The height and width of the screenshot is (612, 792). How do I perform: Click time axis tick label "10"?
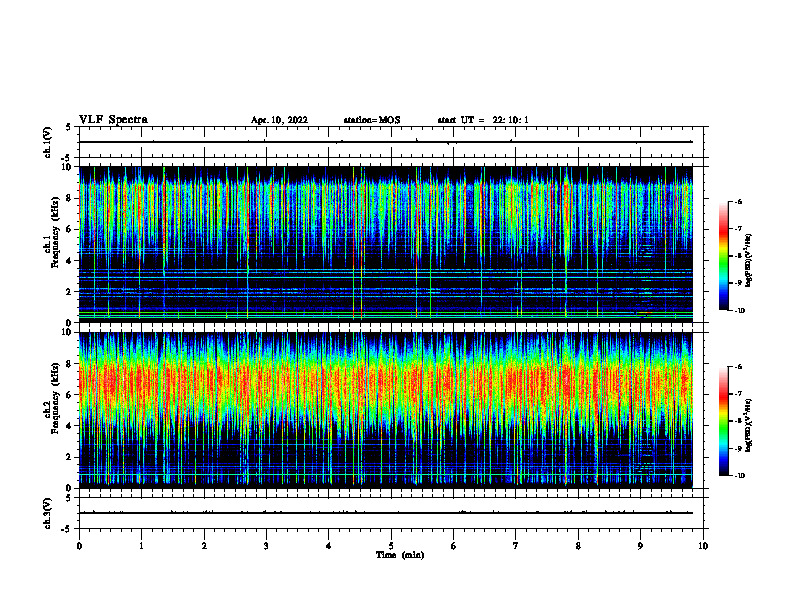[703, 546]
